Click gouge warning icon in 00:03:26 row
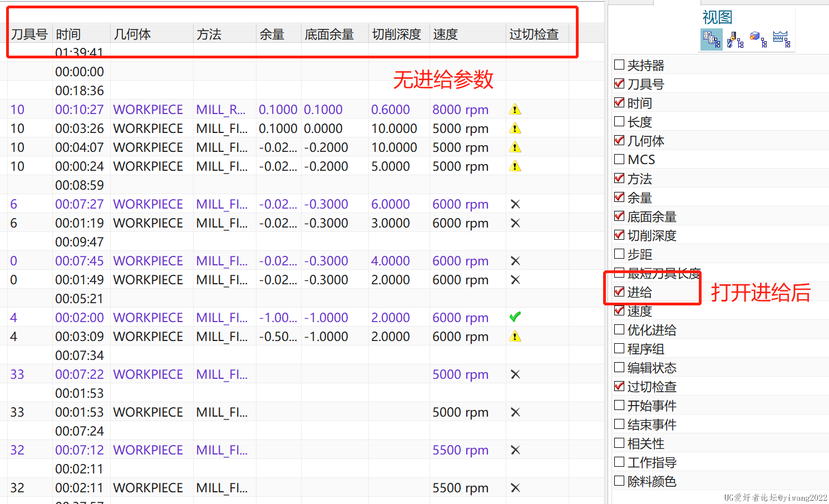829x504 pixels. [515, 129]
